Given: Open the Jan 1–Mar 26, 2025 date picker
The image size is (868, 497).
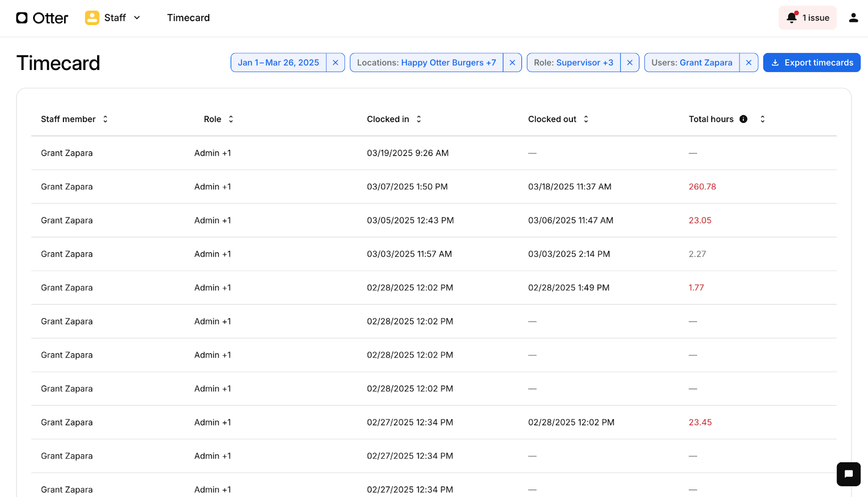Looking at the screenshot, I should click(278, 62).
